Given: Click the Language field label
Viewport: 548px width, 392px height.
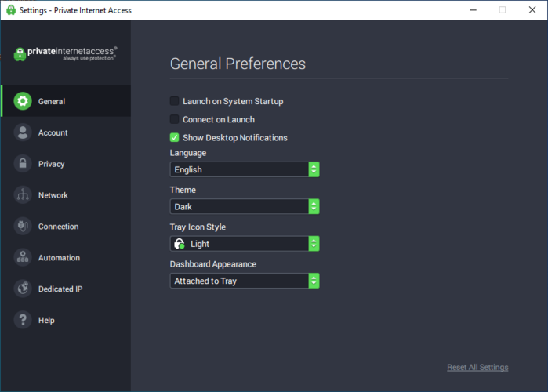Looking at the screenshot, I should point(188,153).
